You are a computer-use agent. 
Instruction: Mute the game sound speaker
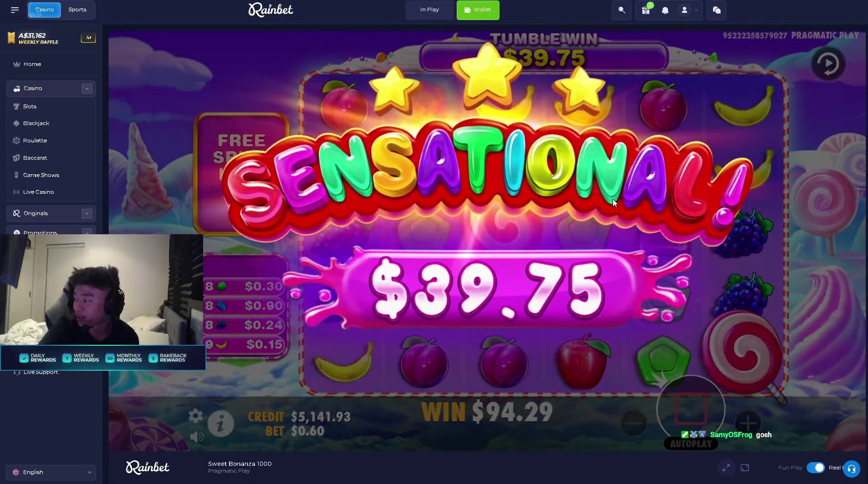[196, 437]
